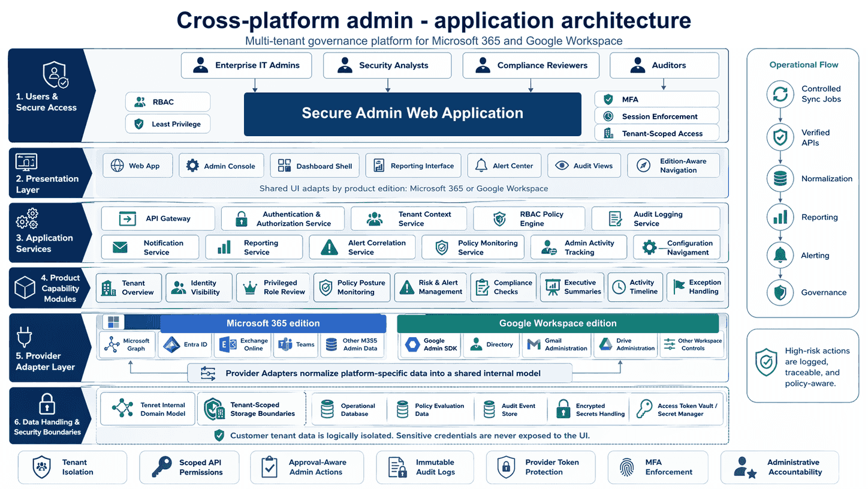Click the Identity Visibility module
The image size is (868, 489).
pos(198,287)
